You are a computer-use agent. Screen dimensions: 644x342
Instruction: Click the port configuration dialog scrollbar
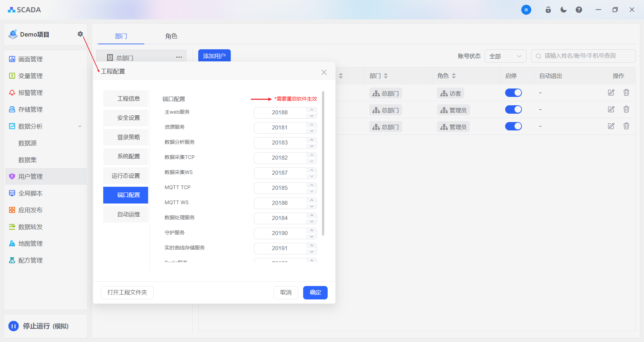pos(323,164)
